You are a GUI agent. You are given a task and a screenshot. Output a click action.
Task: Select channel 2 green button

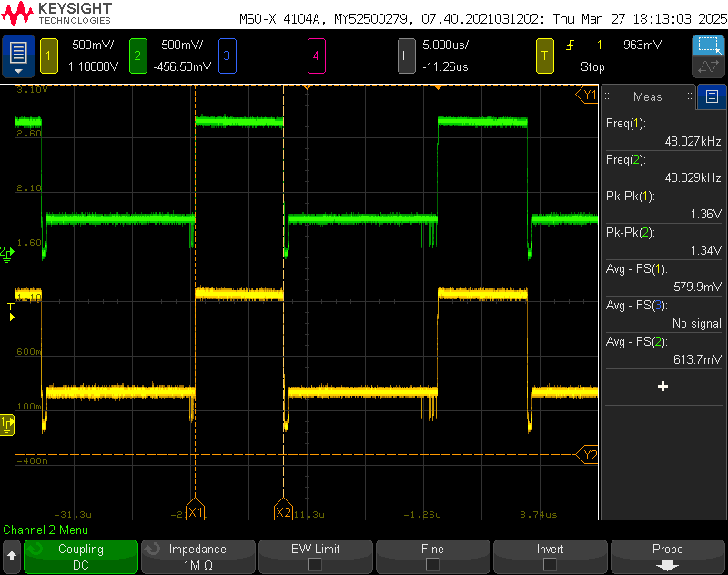(x=138, y=56)
